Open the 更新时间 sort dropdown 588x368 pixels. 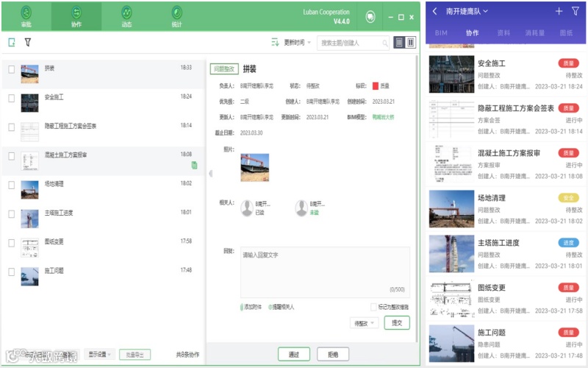point(298,43)
